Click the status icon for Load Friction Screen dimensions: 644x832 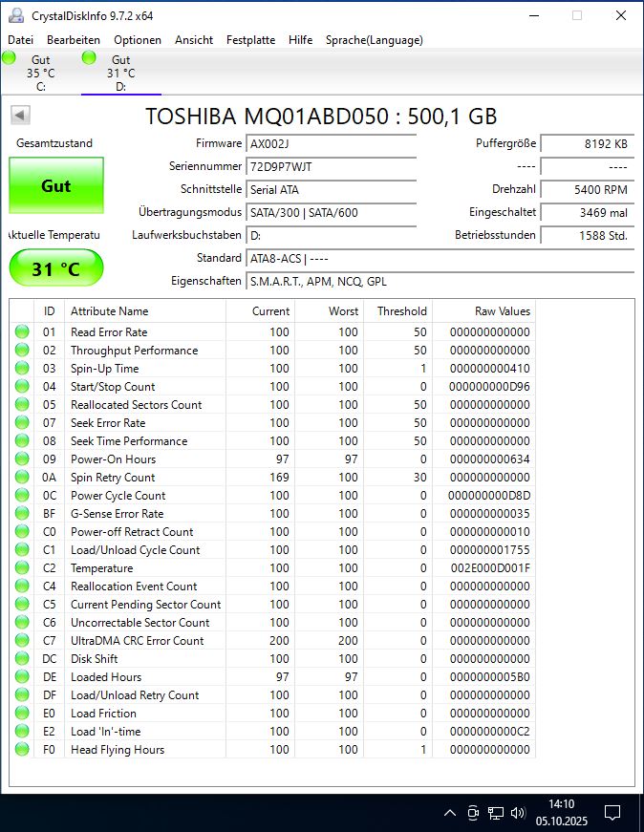click(22, 714)
